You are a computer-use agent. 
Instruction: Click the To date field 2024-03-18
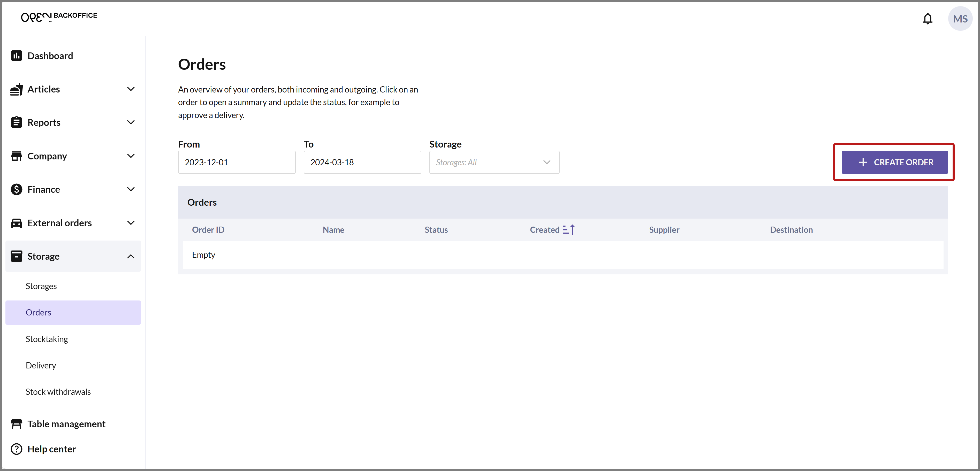pyautogui.click(x=362, y=162)
